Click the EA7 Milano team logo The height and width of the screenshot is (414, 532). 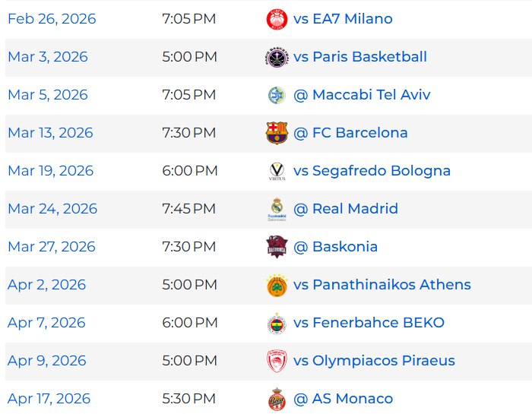click(x=277, y=19)
